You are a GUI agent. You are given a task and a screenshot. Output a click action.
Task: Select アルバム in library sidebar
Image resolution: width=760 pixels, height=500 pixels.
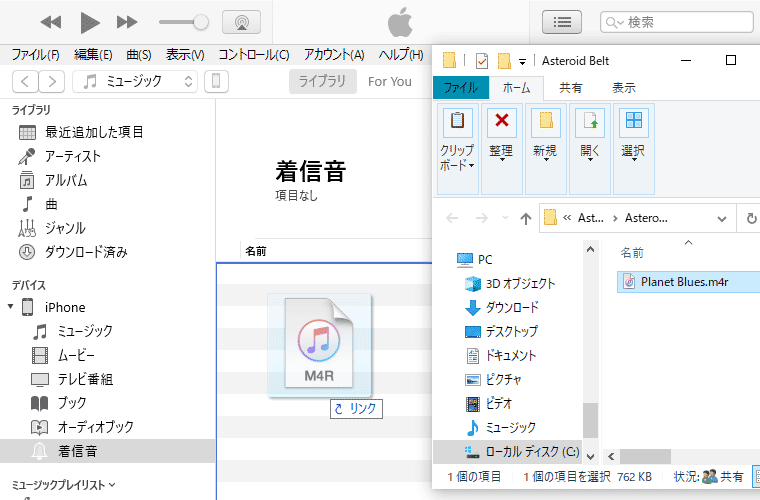click(108, 180)
